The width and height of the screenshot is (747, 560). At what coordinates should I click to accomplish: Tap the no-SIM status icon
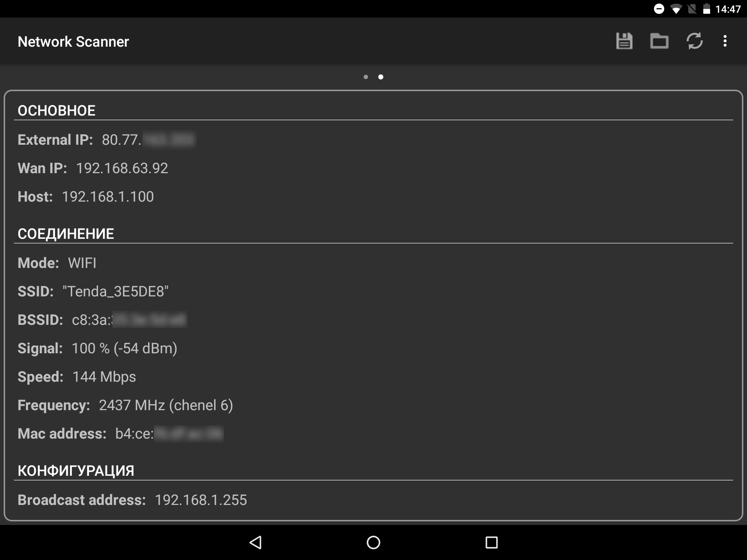coord(692,9)
